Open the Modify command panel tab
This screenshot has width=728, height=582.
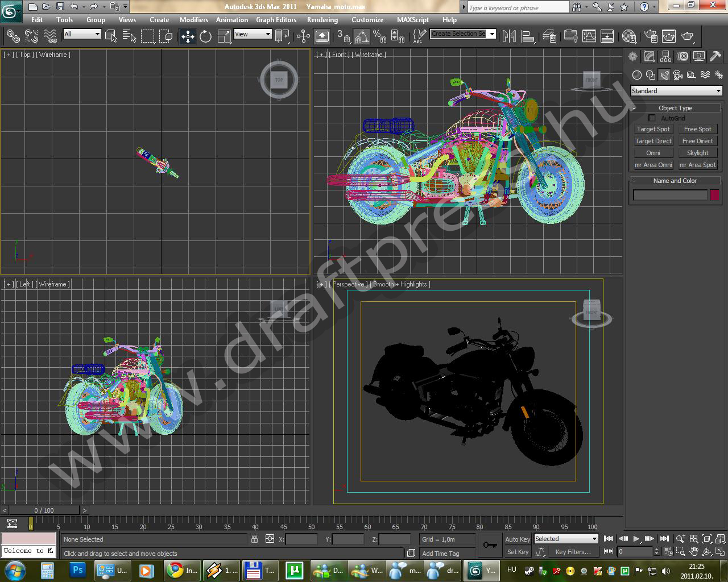click(649, 56)
